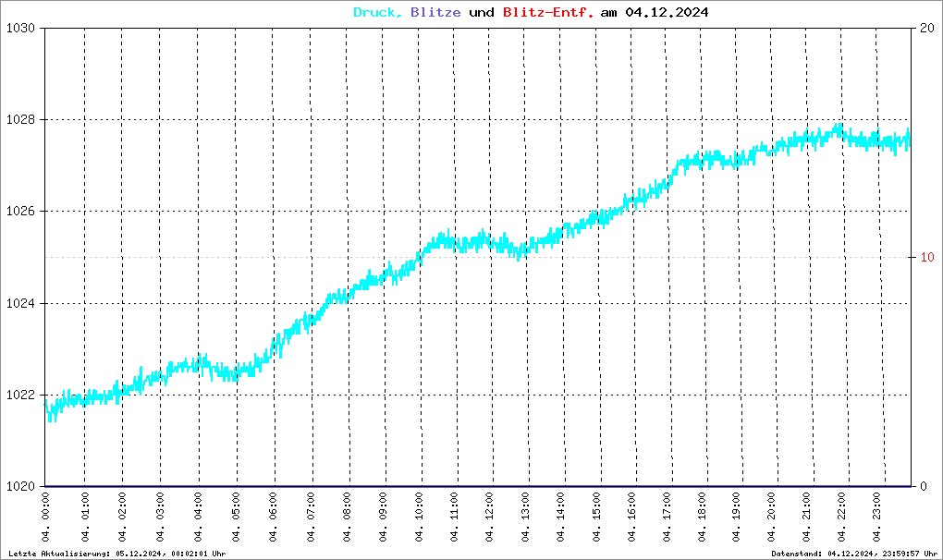This screenshot has width=943, height=560.
Task: Click the 1030 left axis label
Action: pos(20,29)
